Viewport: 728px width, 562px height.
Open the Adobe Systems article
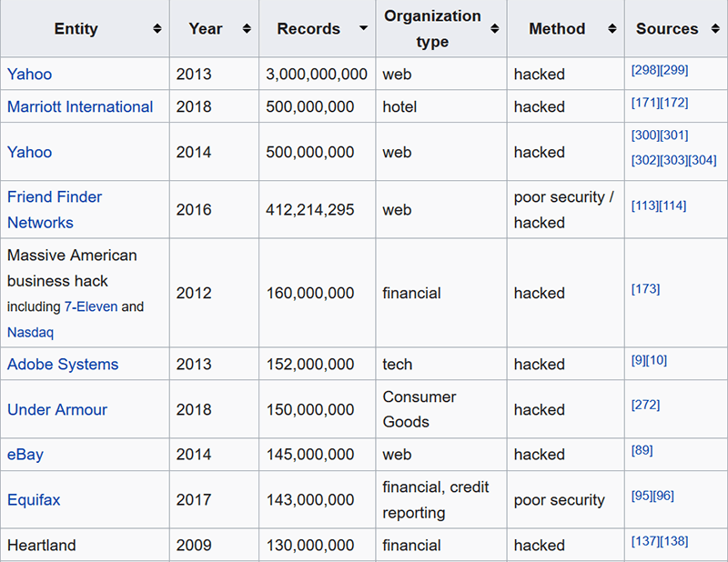coord(62,364)
